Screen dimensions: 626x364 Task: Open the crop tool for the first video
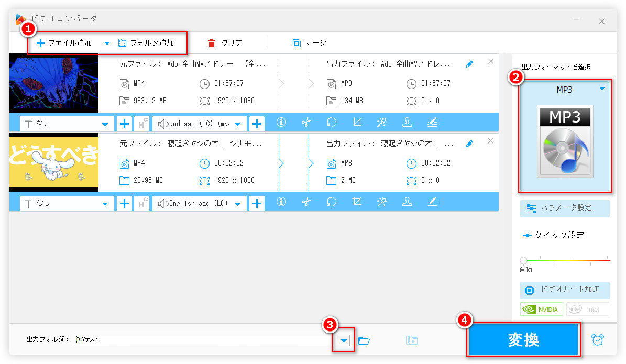tap(357, 123)
